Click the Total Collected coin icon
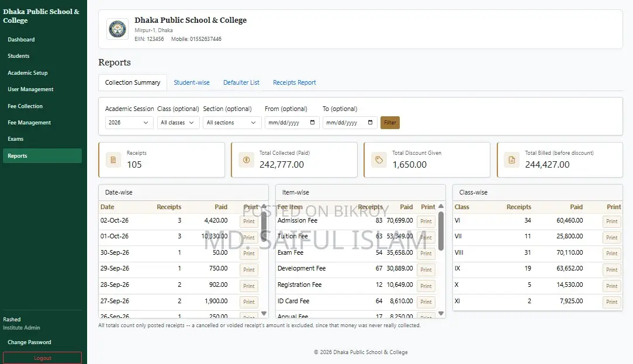Viewport: 633px width, 364px height. pos(246,160)
